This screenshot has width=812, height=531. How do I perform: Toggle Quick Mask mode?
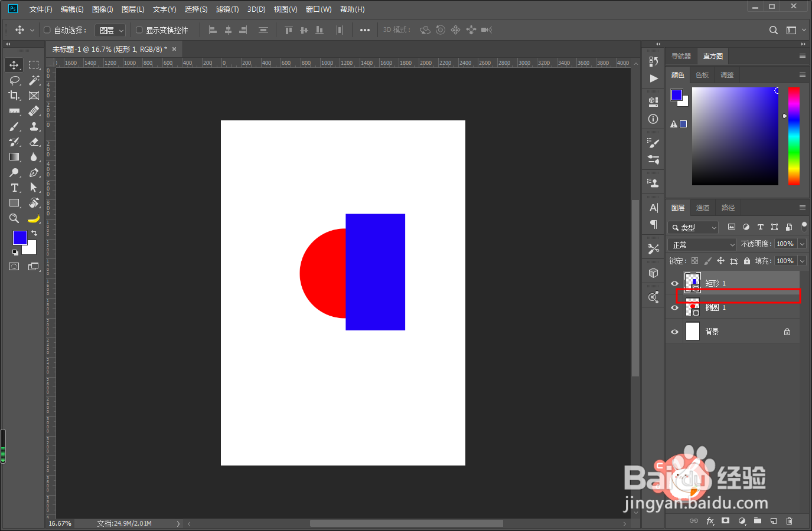click(14, 267)
